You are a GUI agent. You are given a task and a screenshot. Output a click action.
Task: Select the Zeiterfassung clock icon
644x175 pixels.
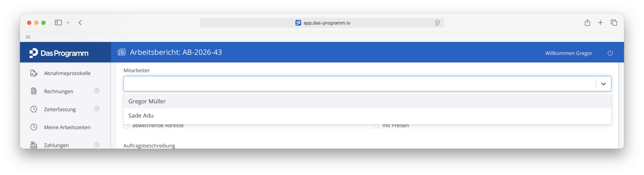click(34, 109)
